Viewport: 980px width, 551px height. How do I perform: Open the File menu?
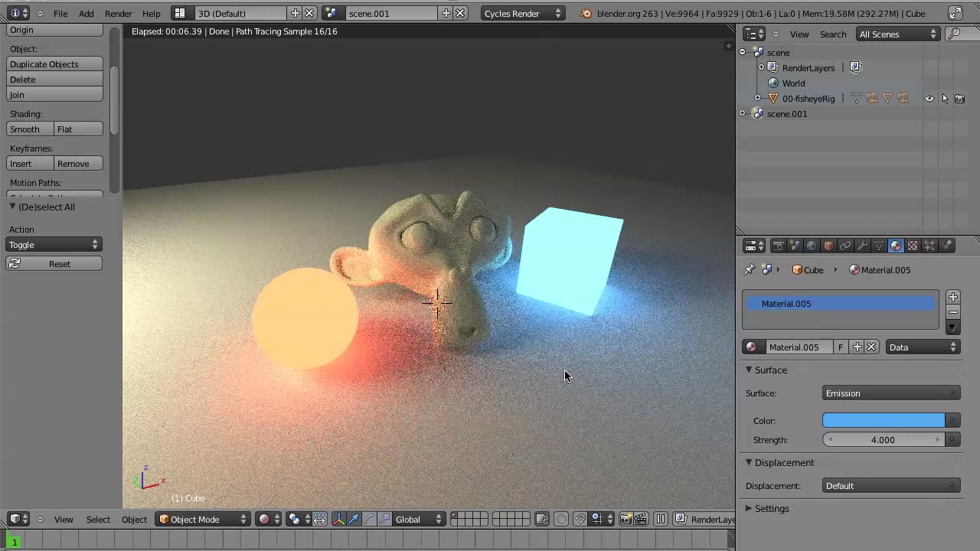(60, 13)
